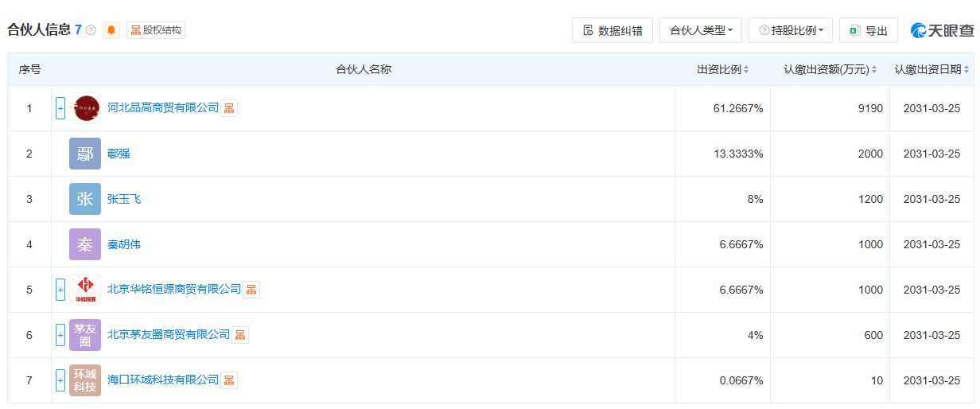Click the 序号 column header
The height and width of the screenshot is (409, 980).
pos(29,69)
